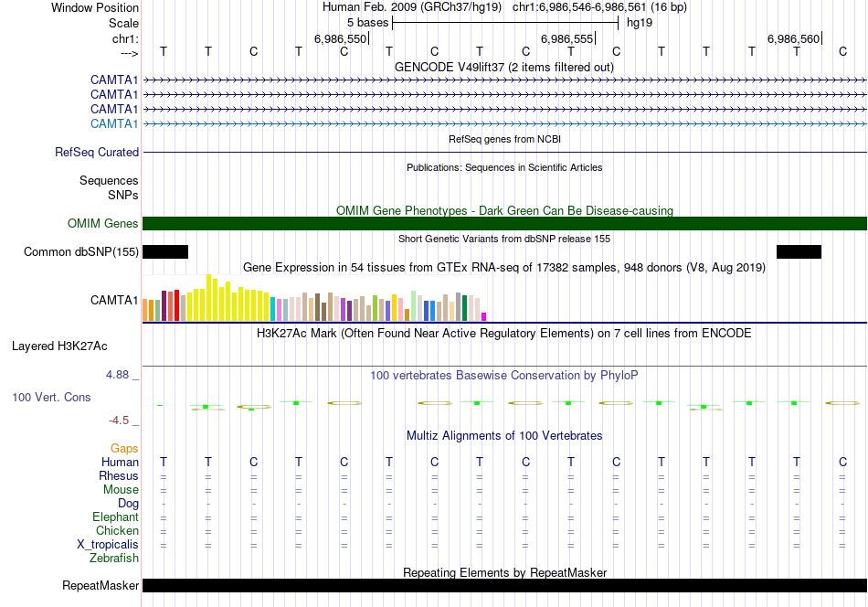Viewport: 868px width, 607px height.
Task: Click the 6,986,560 ruler position
Action: point(793,38)
